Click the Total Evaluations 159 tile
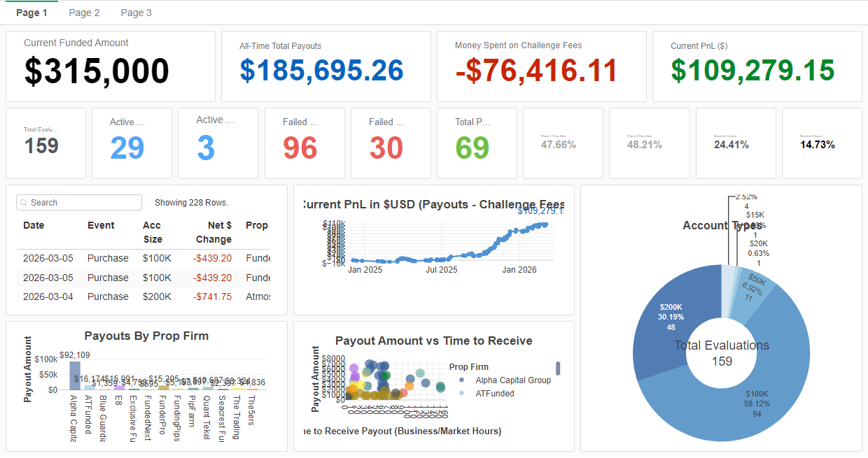868x458 pixels. (45, 143)
